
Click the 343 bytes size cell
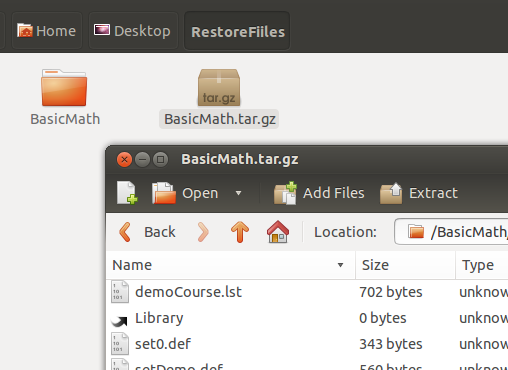pos(391,344)
